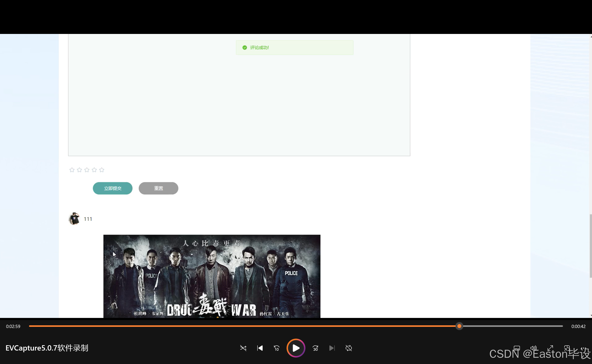Click inside the large comment text box
Viewport: 592px width, 364px height.
coord(239,95)
